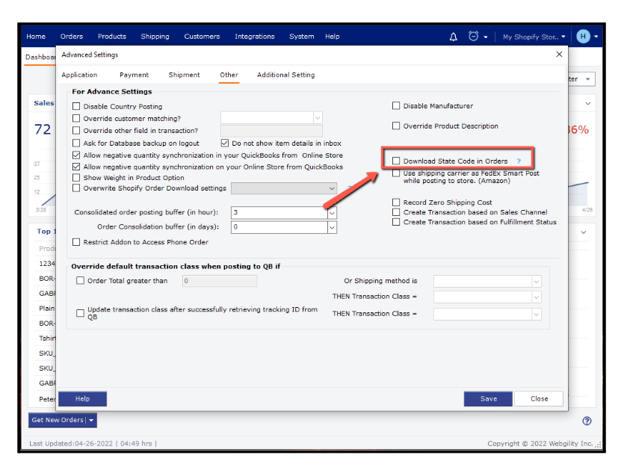Click the notification bell icon
Viewport: 624px width, 467px height.
click(x=453, y=37)
